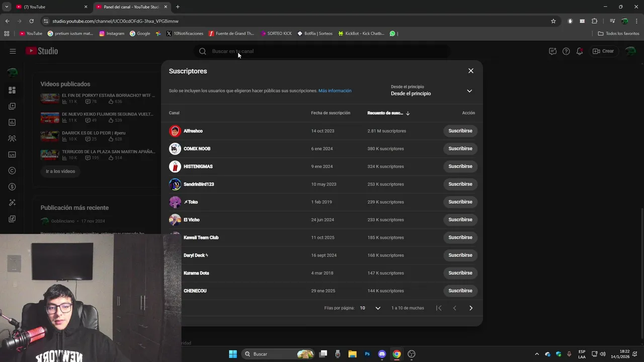Open the Earn dollar icon in sidebar
Screen dimensions: 644x362
pyautogui.click(x=12, y=187)
